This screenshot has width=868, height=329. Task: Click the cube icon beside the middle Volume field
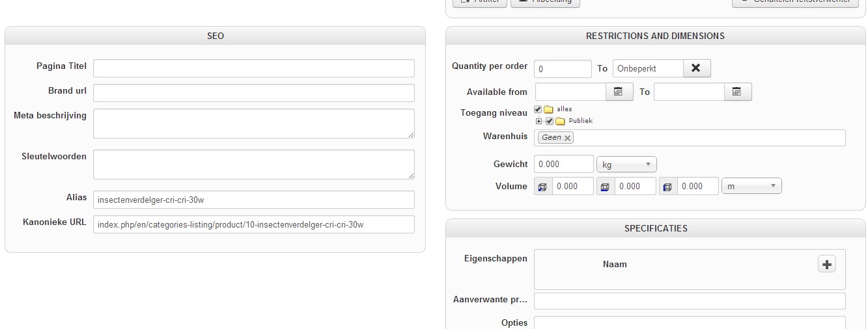coord(606,187)
